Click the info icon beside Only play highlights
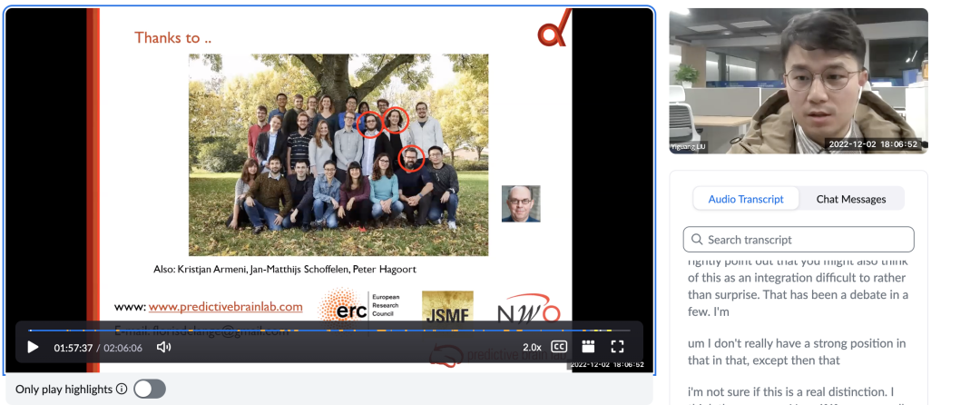 pos(122,389)
